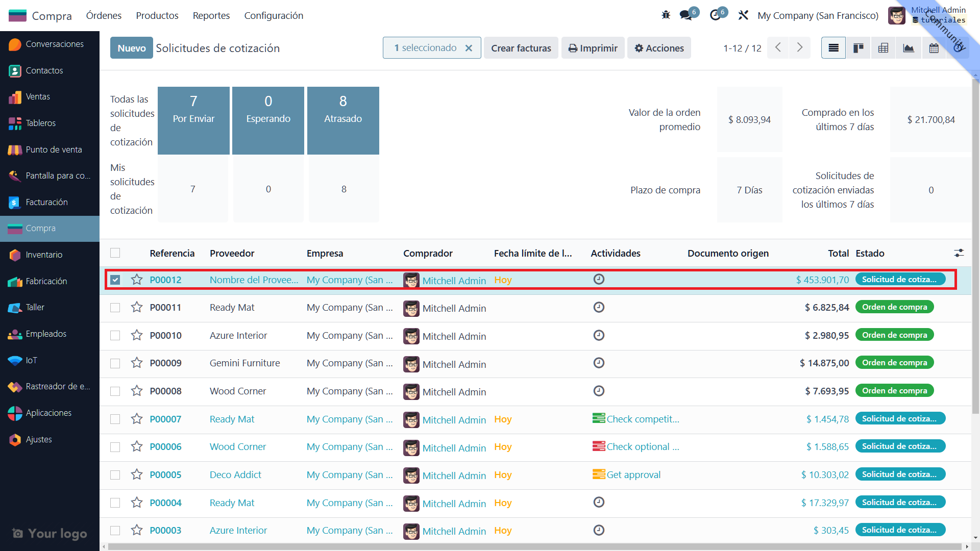Uncheck the P00012 row checkbox
The image size is (980, 551).
tap(115, 280)
